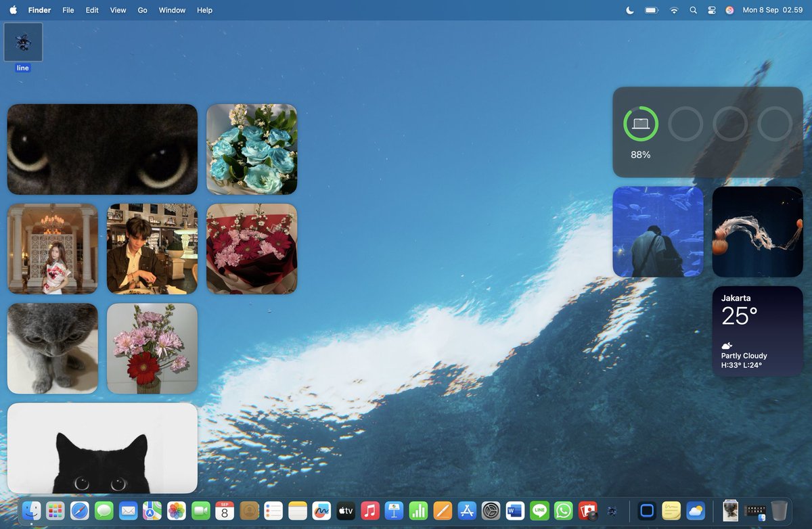This screenshot has width=812, height=529.
Task: Open couple at aquarium photo widget
Action: click(x=658, y=232)
